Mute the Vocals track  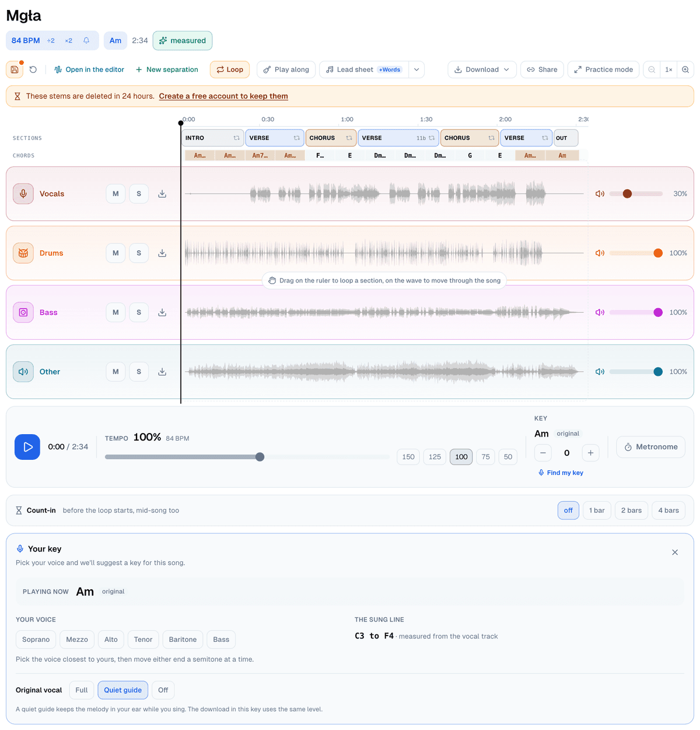[x=116, y=194]
